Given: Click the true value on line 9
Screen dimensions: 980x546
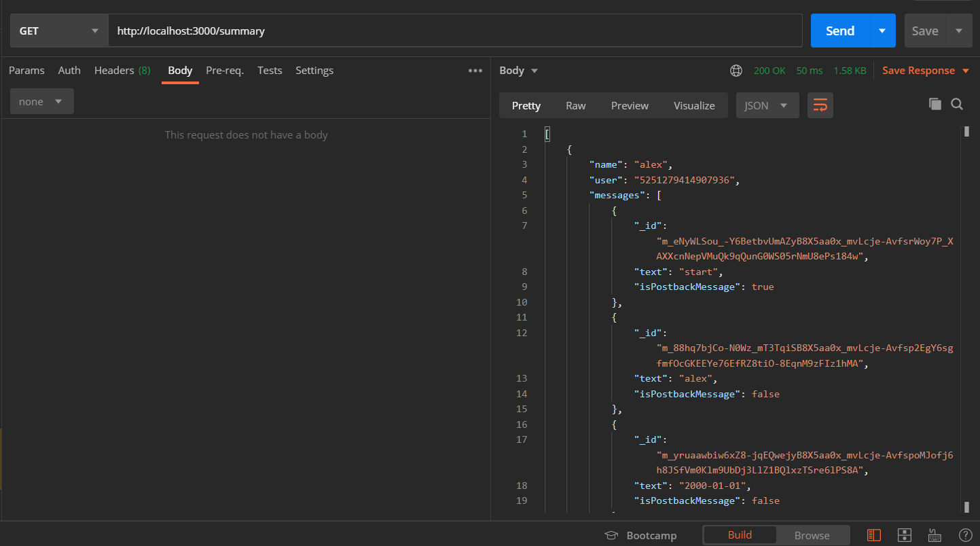Looking at the screenshot, I should pyautogui.click(x=763, y=287).
